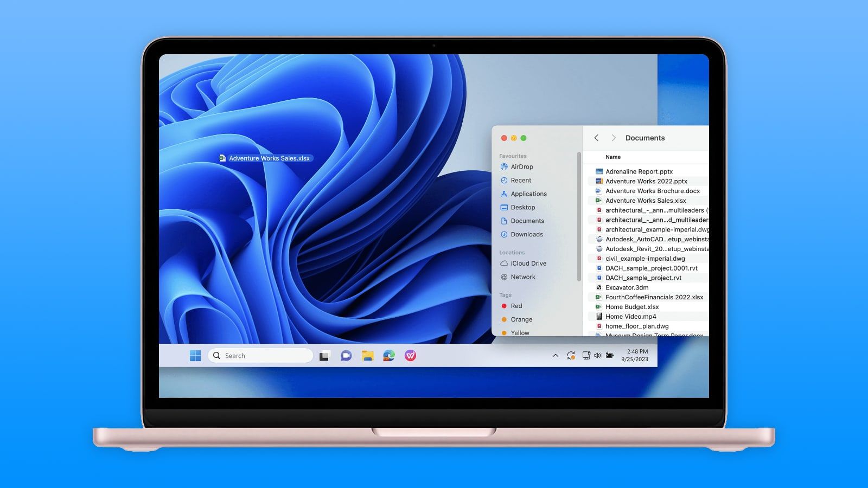Viewport: 868px width, 488px height.
Task: Open File Explorer from the taskbar
Action: coord(367,356)
